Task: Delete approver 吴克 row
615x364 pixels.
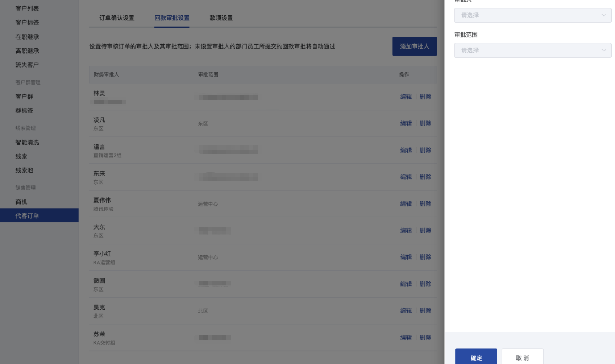Action: [425, 311]
